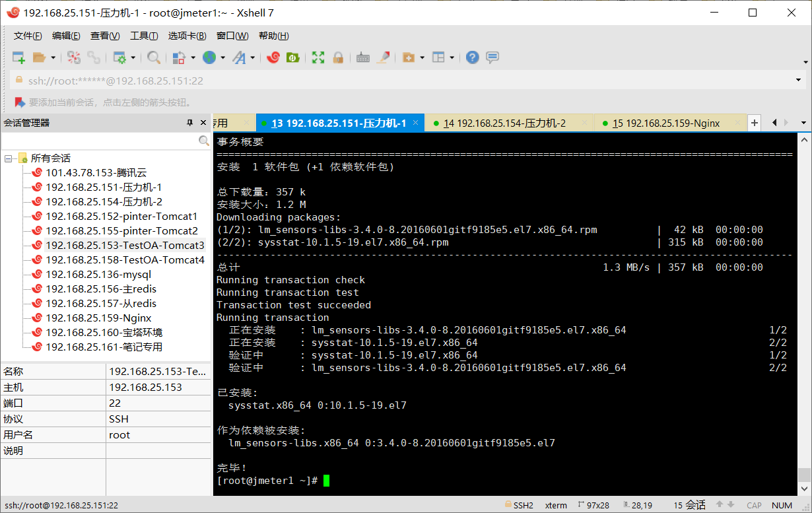Click the status bar down arrow
Screen dimensions: 812x513
tap(732, 505)
